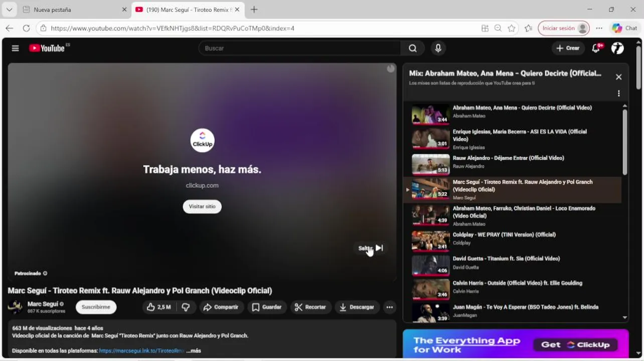The height and width of the screenshot is (361, 644).
Task: Open the account avatar menu
Action: [617, 48]
